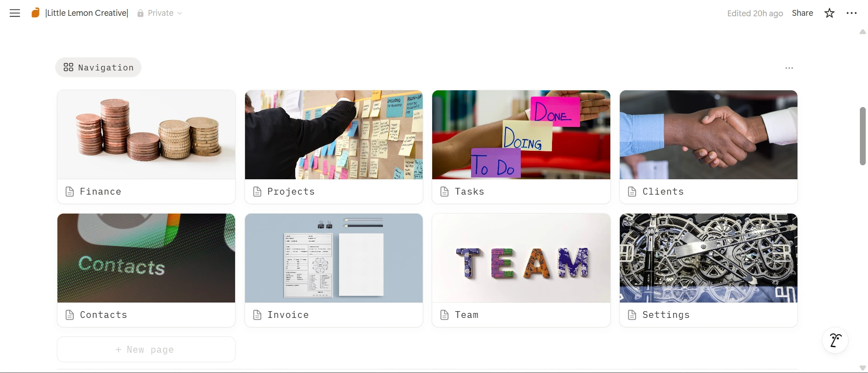
Task: Open the page options three-dot menu
Action: click(x=852, y=13)
